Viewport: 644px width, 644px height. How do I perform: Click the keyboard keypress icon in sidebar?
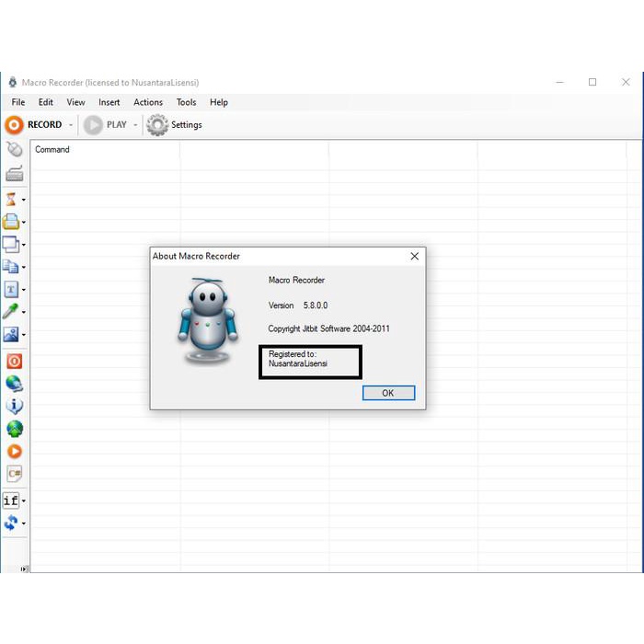point(13,174)
